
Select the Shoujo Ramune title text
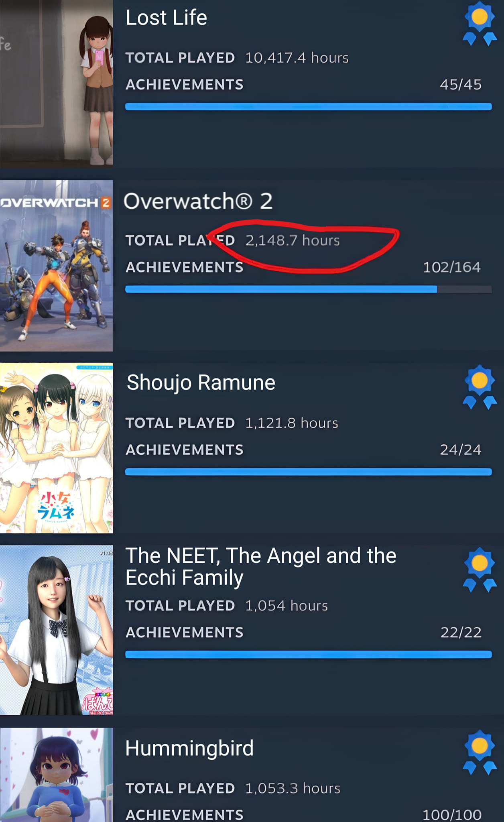(x=201, y=383)
